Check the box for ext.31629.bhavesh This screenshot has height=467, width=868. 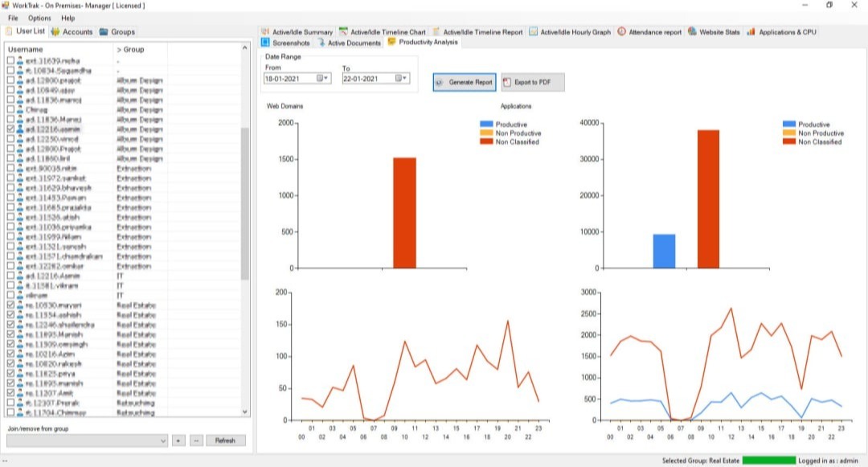10,187
